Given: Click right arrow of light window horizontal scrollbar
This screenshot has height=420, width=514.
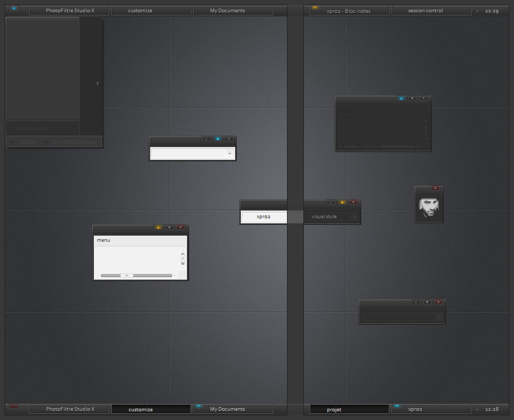Looking at the screenshot, I should (x=175, y=276).
